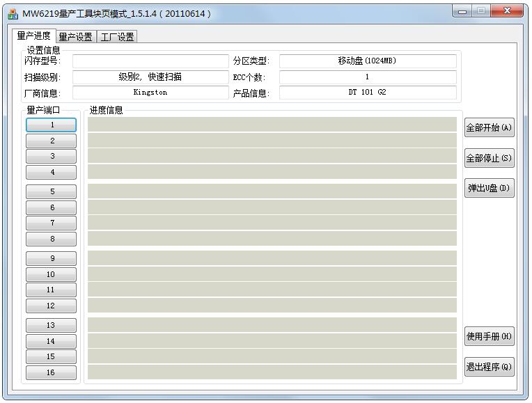Click production port button 4
This screenshot has width=532, height=403.
point(52,173)
